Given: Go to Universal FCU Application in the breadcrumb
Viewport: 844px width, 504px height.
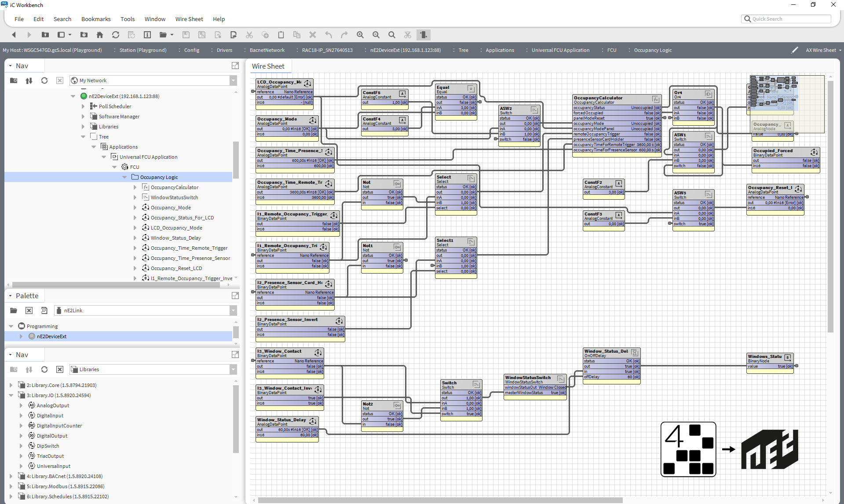Looking at the screenshot, I should click(560, 50).
